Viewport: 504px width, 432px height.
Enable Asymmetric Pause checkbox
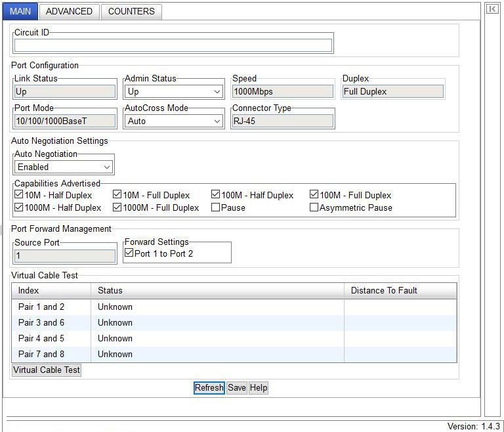click(314, 207)
